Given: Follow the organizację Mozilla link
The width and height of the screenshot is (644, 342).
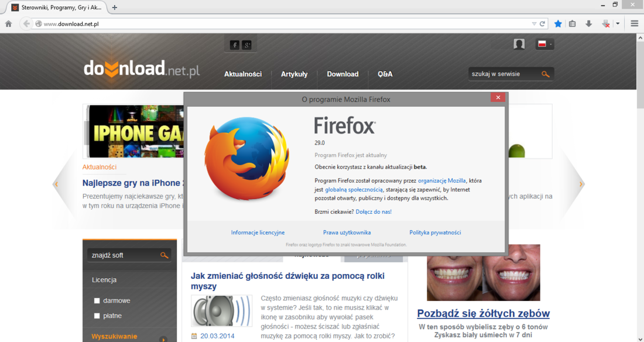Looking at the screenshot, I should click(442, 180).
